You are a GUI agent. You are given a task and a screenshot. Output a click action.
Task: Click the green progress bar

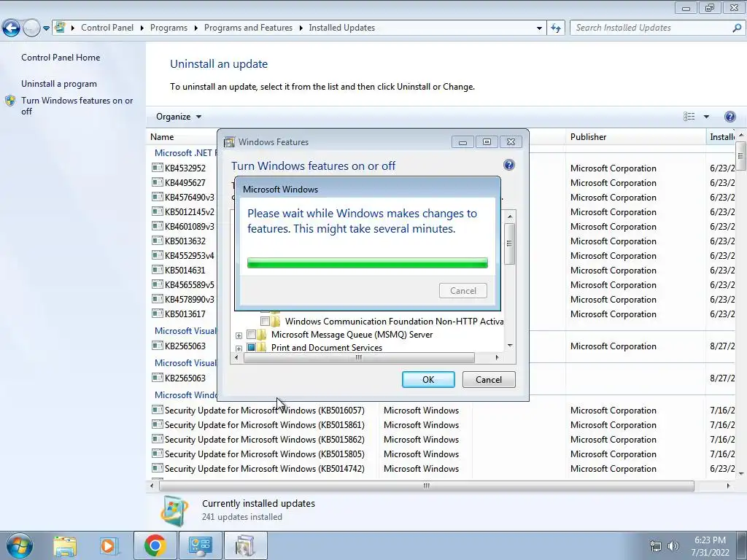point(368,262)
